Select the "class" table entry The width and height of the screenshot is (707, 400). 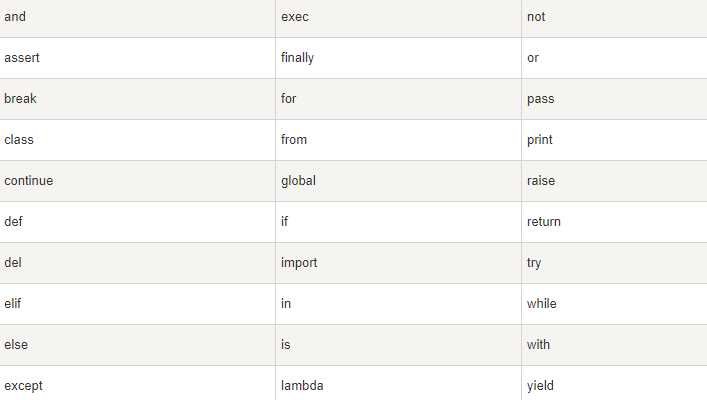coord(19,140)
